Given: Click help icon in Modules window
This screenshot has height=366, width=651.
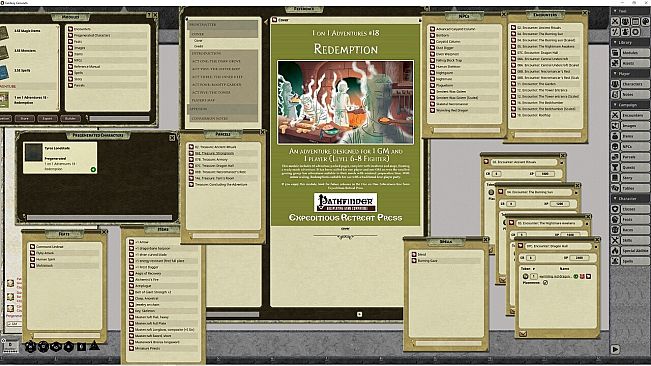Looking at the screenshot, I should [x=149, y=15].
